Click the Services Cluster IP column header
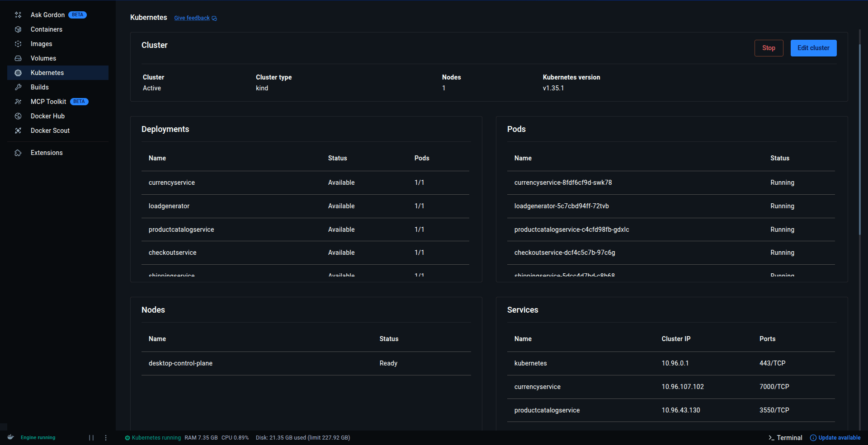This screenshot has width=868, height=445. 676,339
